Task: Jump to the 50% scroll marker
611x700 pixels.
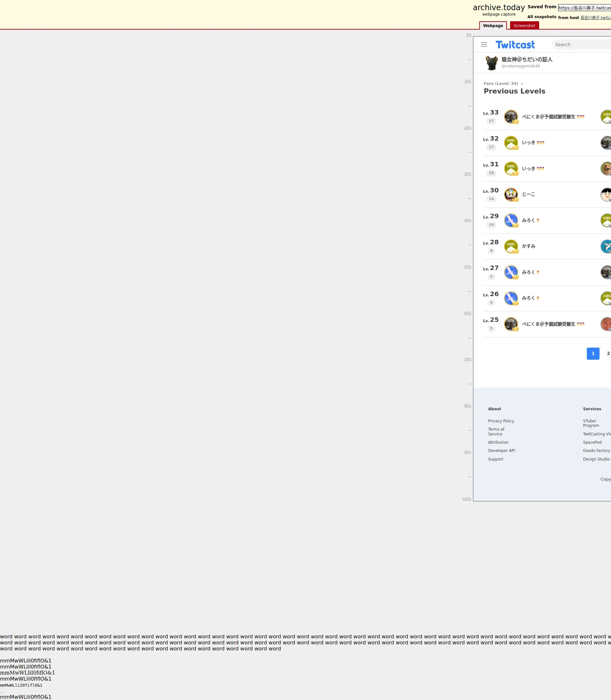Action: pos(467,267)
